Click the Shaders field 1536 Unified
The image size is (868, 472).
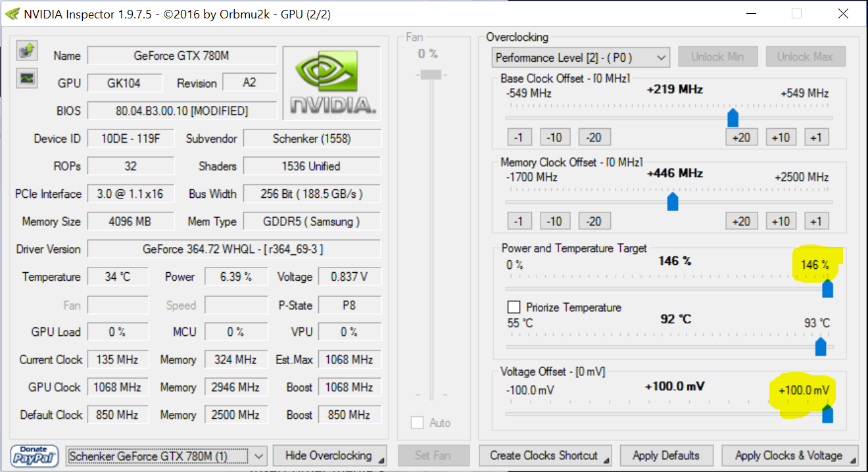[312, 166]
